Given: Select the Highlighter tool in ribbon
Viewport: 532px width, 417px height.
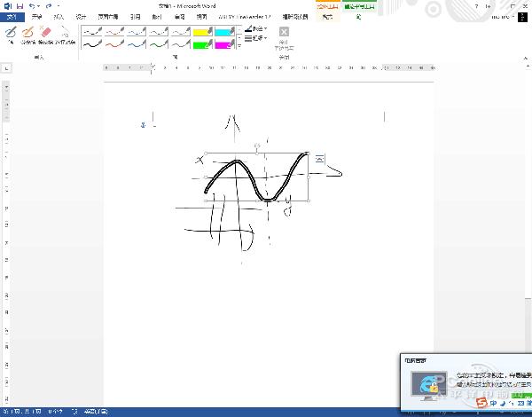Looking at the screenshot, I should (x=27, y=35).
